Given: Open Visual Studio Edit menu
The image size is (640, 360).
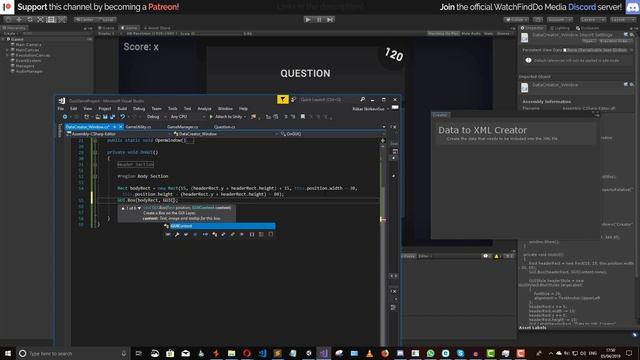Looking at the screenshot, I should pos(73,109).
